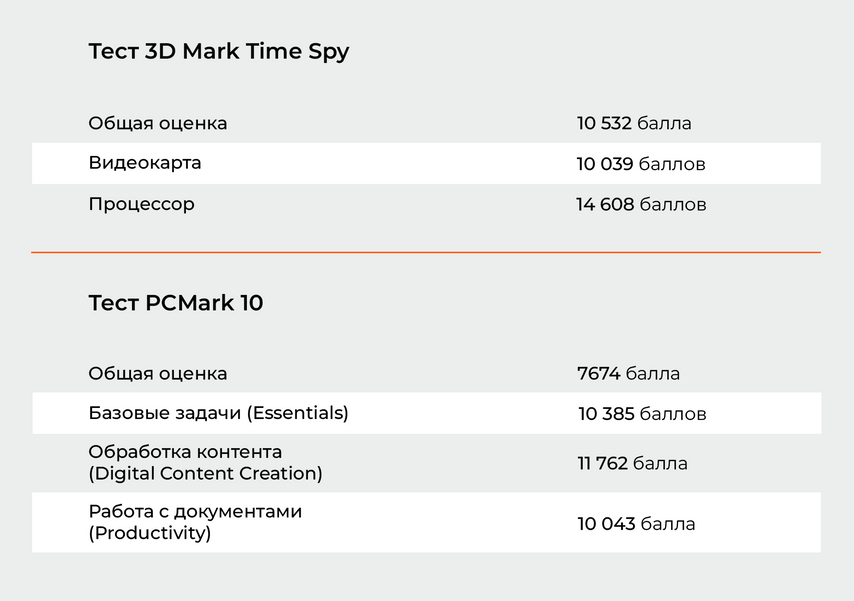The image size is (854, 601).
Task: Click the "14 608 баллов" processor score
Action: click(x=641, y=205)
